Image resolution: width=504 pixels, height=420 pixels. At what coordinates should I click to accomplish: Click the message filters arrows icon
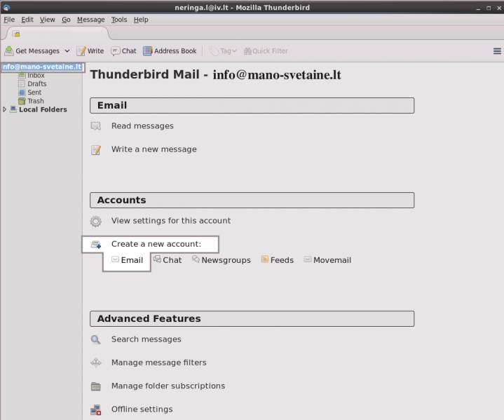coord(96,363)
